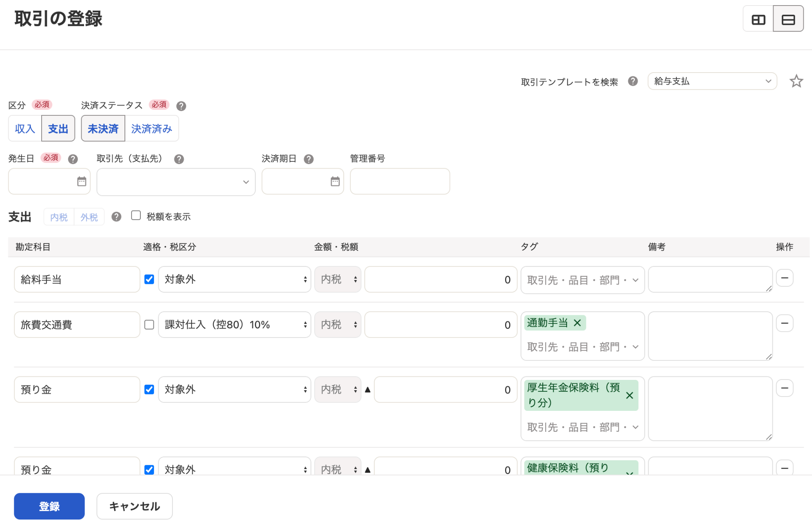This screenshot has height=529, width=812.
Task: Open calendar icon in 決済期日 field
Action: point(335,181)
